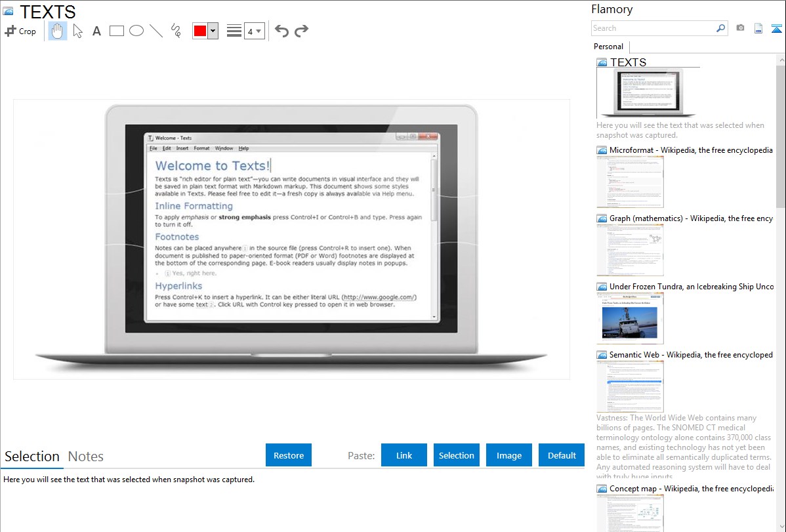Pick the ellipse shape tool
This screenshot has height=532, width=786.
[136, 31]
